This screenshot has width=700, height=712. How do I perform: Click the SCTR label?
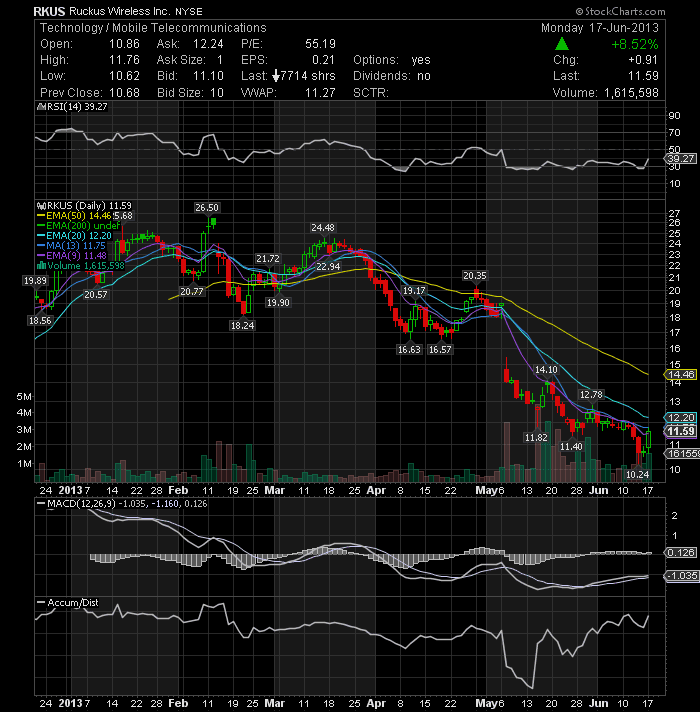click(x=371, y=93)
